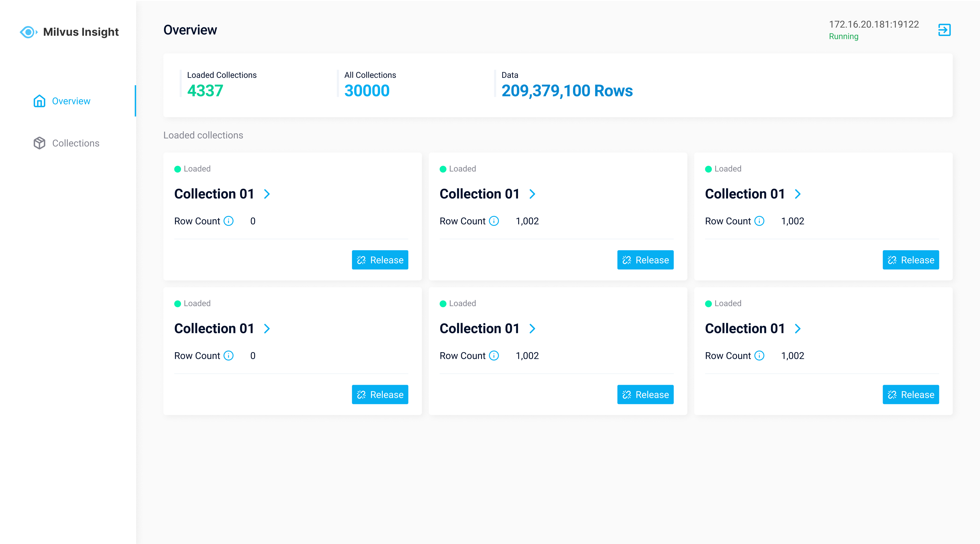Release the collection in the bottom-left card
Viewport: 980px width, 544px height.
(380, 394)
